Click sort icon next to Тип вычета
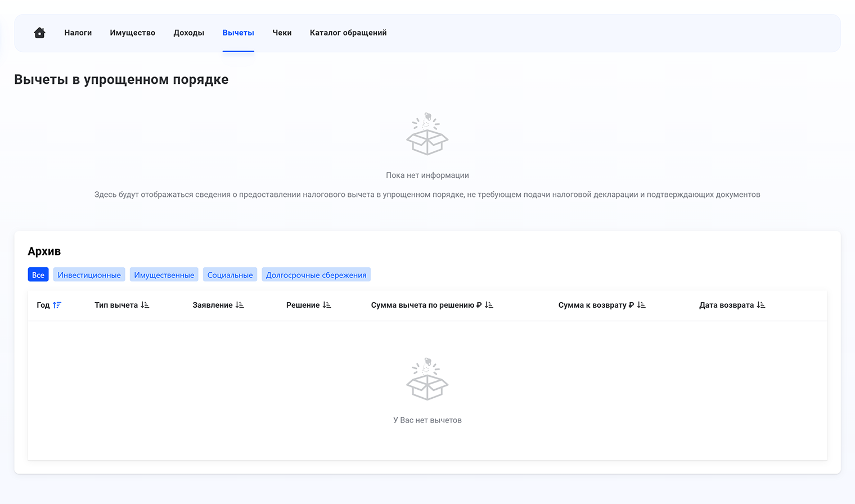855x504 pixels. [145, 305]
